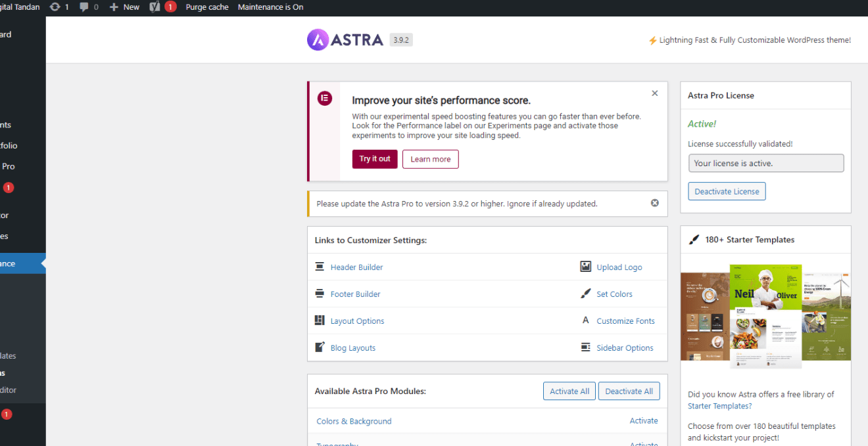
Task: Open the updates icon in admin bar
Action: (55, 7)
